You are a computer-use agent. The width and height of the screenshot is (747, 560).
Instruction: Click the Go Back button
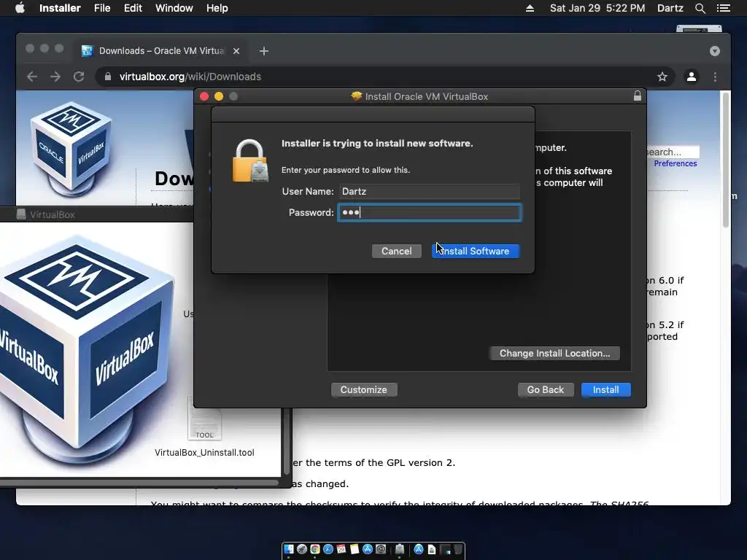click(546, 389)
